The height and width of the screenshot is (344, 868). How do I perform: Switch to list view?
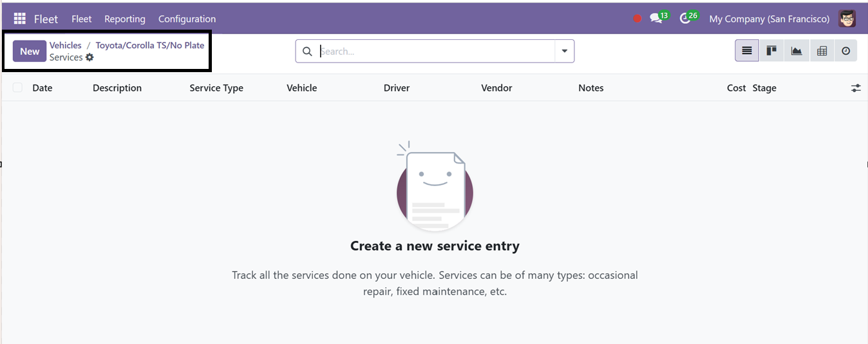pos(747,51)
